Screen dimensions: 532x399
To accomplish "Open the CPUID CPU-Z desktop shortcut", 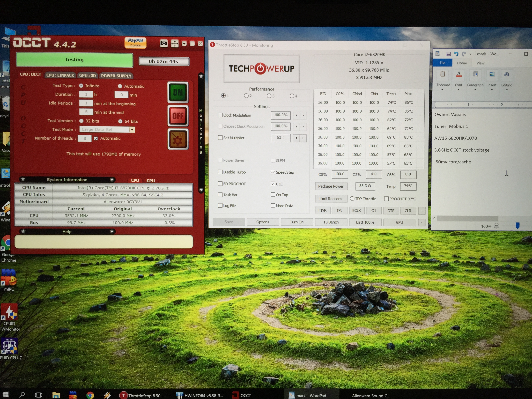I will tap(10, 349).
